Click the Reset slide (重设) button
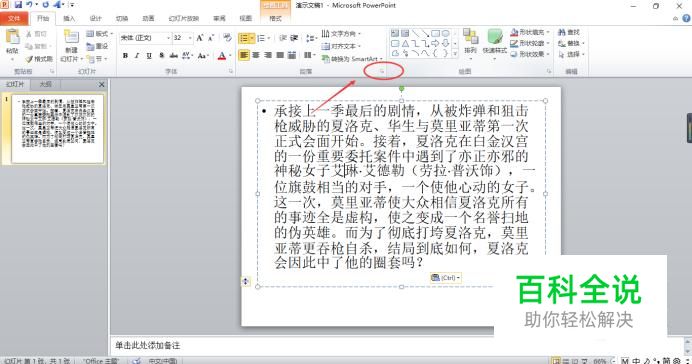 point(97,46)
